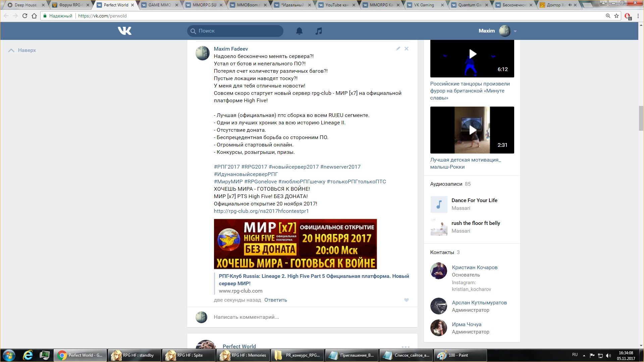Edit post with pencil icon

pos(398,49)
